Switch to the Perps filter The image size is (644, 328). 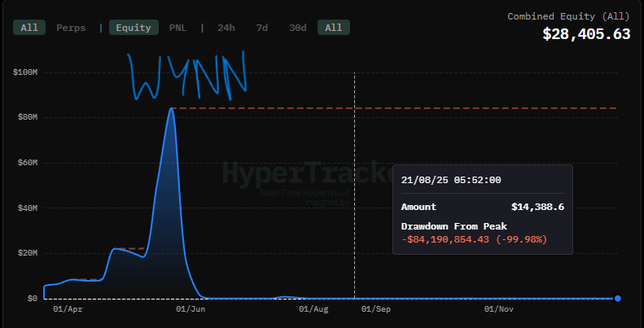[x=71, y=28]
